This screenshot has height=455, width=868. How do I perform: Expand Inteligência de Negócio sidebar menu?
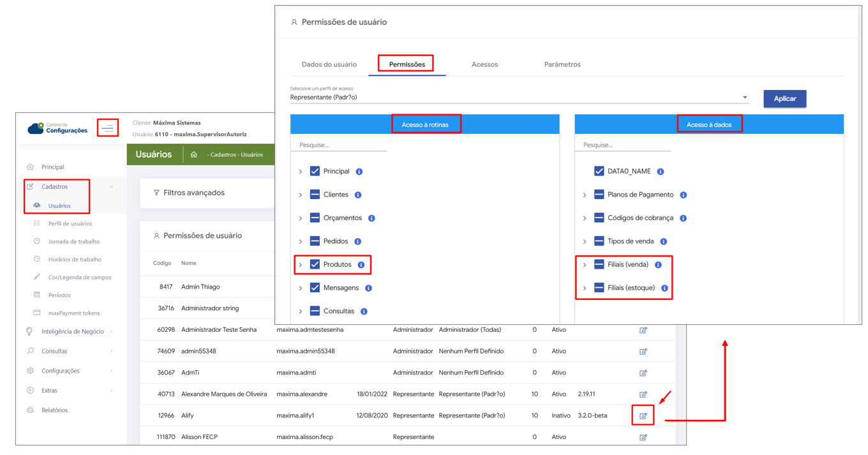(72, 332)
